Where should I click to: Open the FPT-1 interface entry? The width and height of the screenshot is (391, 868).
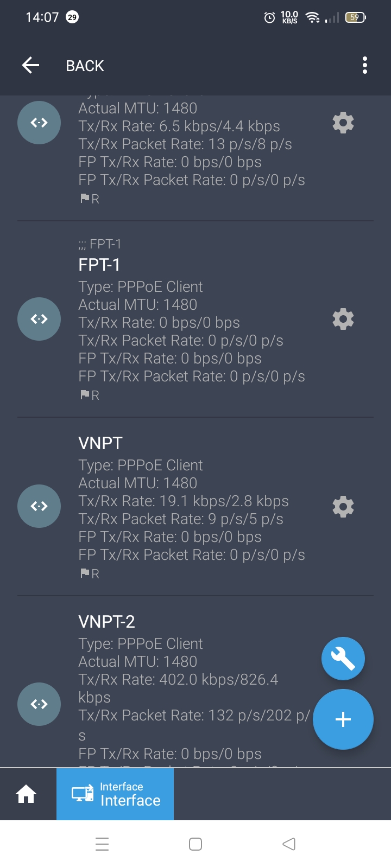point(99,265)
